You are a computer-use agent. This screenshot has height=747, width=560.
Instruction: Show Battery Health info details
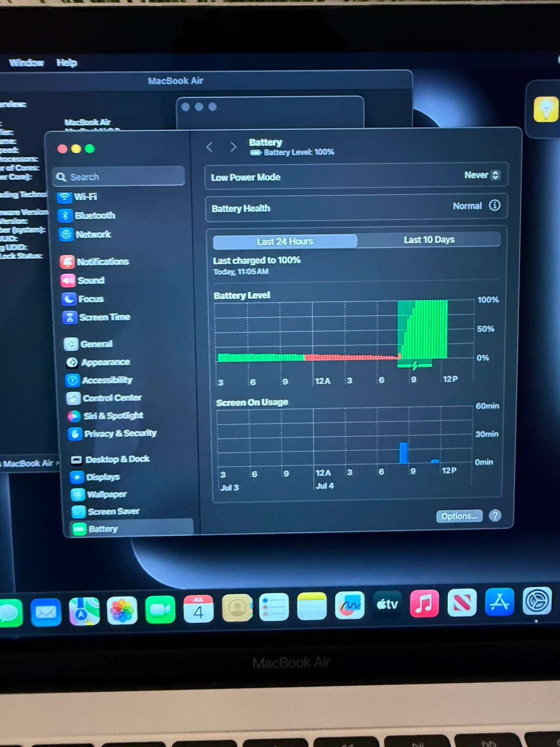(x=495, y=205)
